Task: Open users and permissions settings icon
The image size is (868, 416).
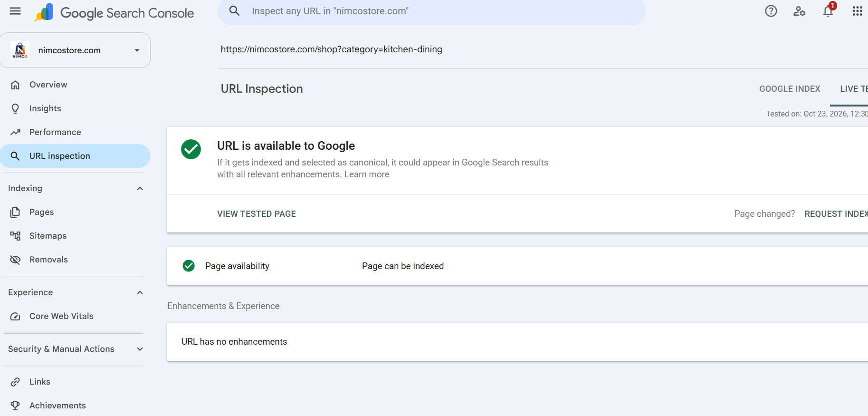Action: [799, 11]
